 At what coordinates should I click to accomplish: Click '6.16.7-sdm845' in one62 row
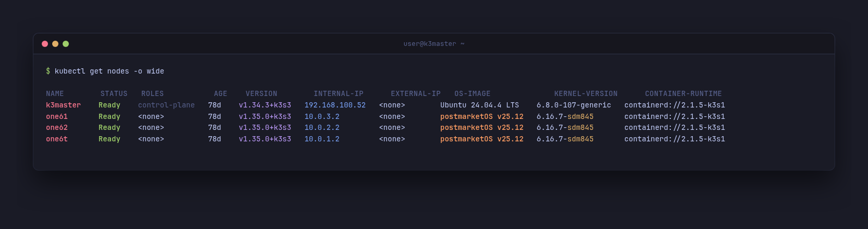(x=565, y=128)
